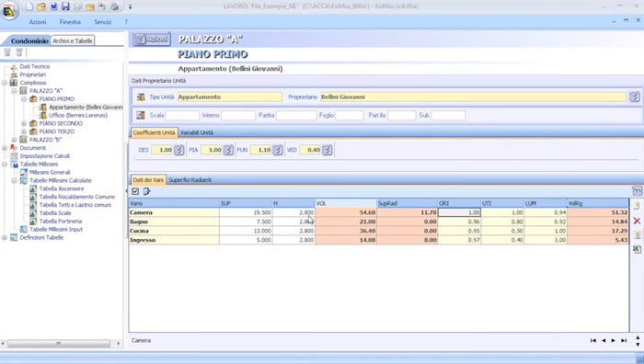Open Tabella Ascensore
This screenshot has height=364, width=644.
point(62,188)
